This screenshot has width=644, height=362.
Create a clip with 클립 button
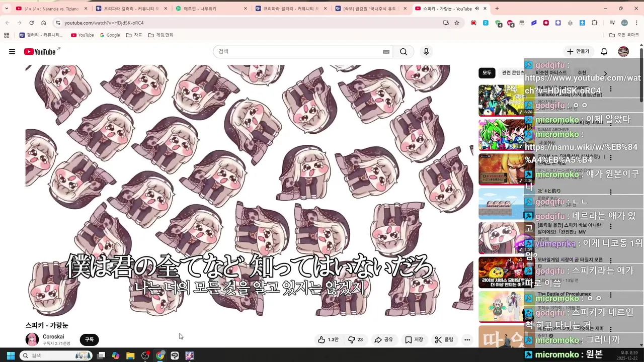(444, 340)
